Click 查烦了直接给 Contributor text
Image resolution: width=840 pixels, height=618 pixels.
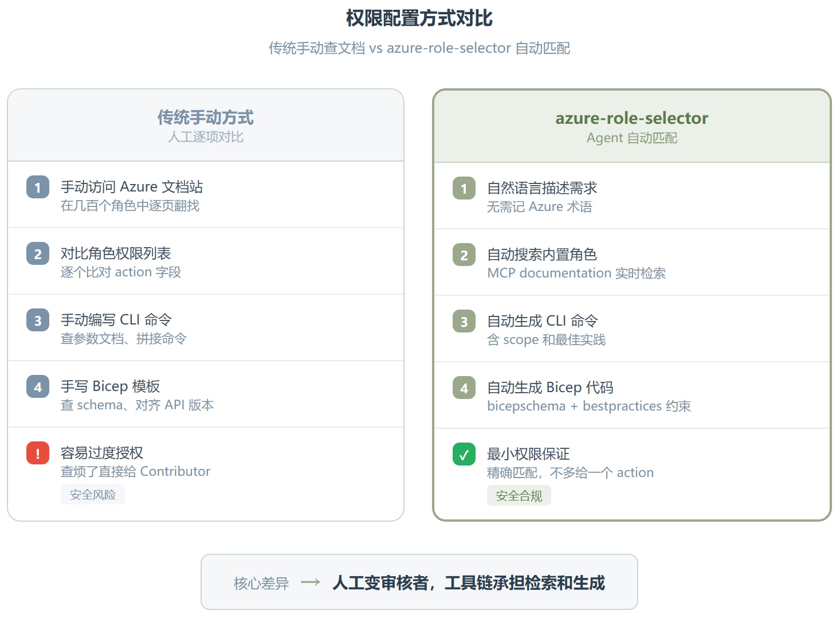tap(136, 472)
